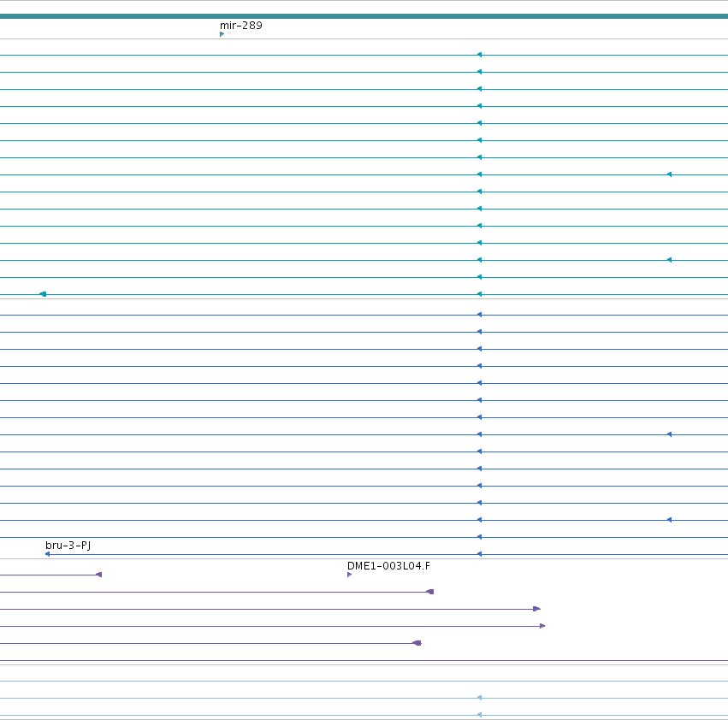Select the small mir-289 arrow glyph
The width and height of the screenshot is (728, 720).
[222, 34]
